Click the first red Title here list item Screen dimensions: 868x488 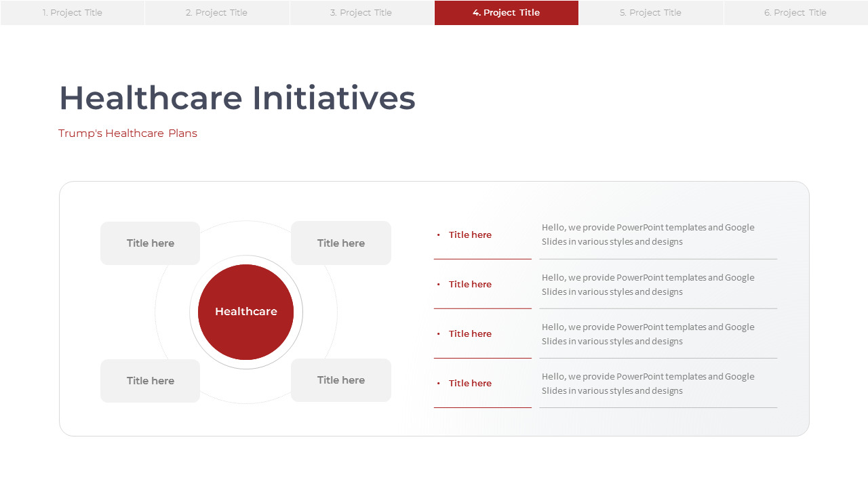pos(470,235)
